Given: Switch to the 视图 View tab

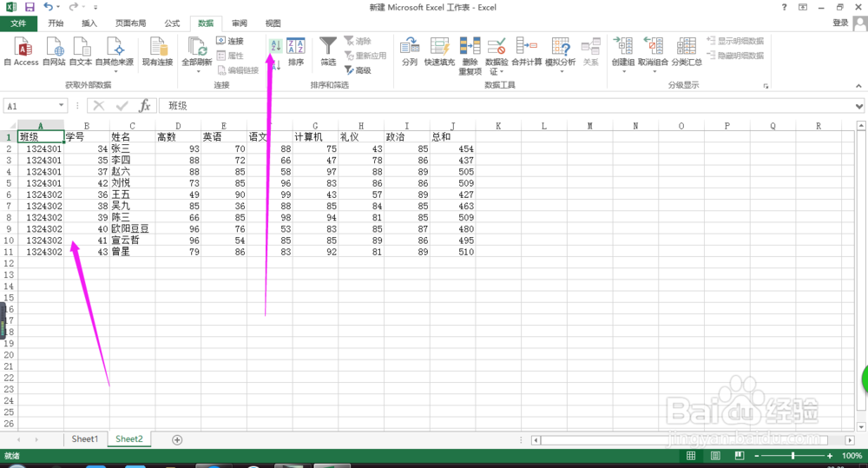Looking at the screenshot, I should (273, 23).
